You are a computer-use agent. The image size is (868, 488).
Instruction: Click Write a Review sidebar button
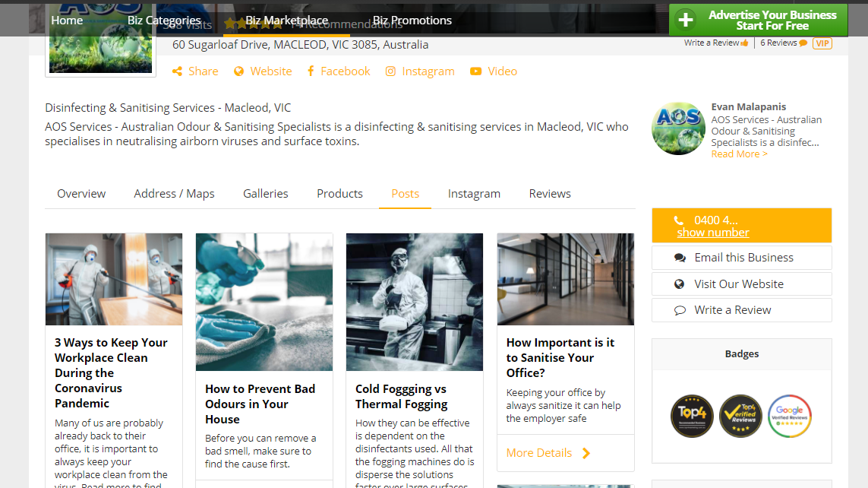click(742, 310)
